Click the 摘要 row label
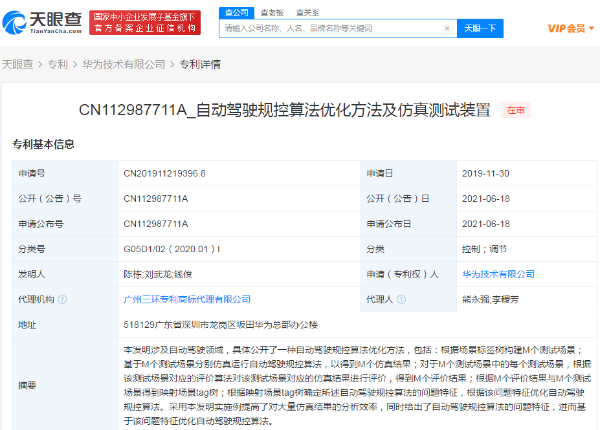The image size is (600, 430). pos(27,385)
